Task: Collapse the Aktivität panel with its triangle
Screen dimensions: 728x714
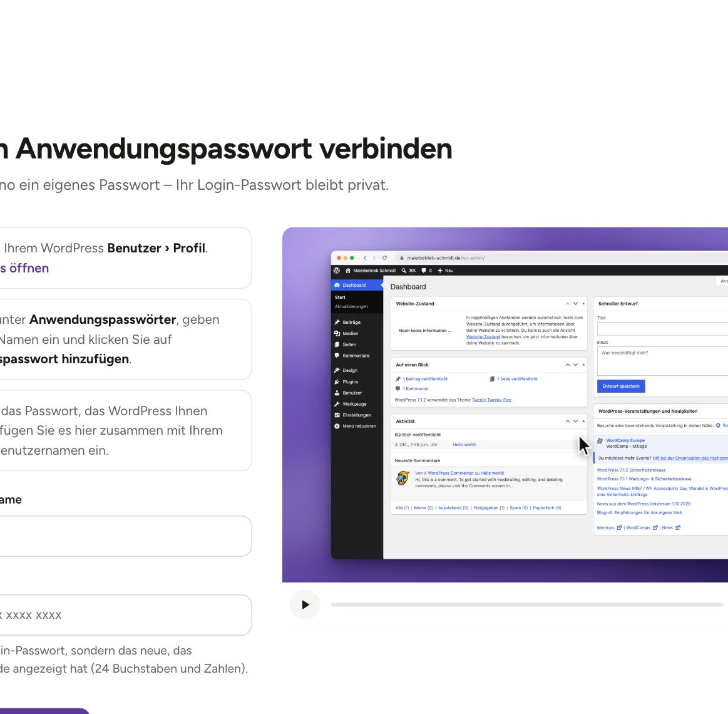Action: click(583, 422)
